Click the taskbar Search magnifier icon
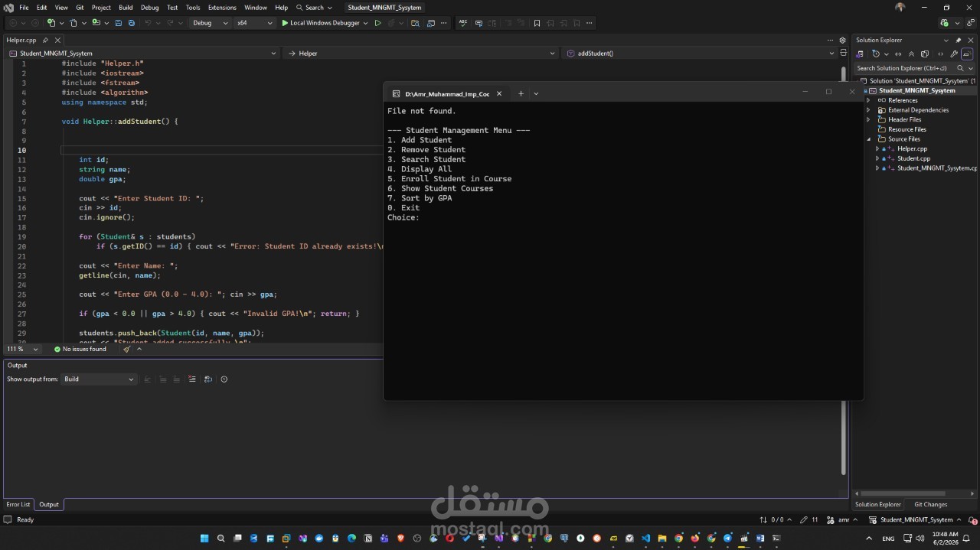This screenshot has width=980, height=550. coord(221,539)
